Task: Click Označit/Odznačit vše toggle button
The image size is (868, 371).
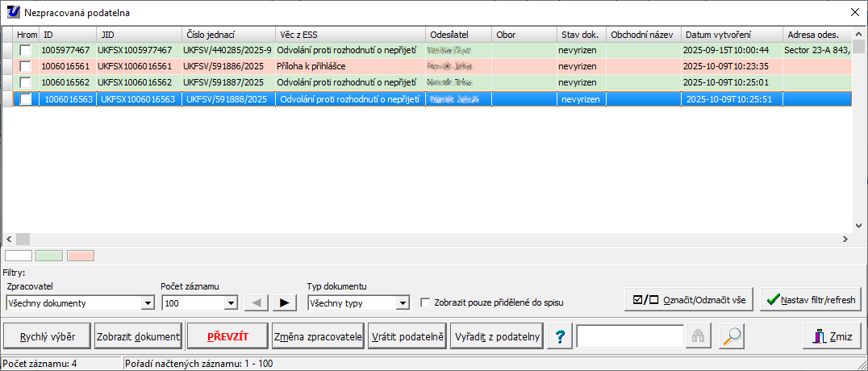Action: tap(689, 299)
